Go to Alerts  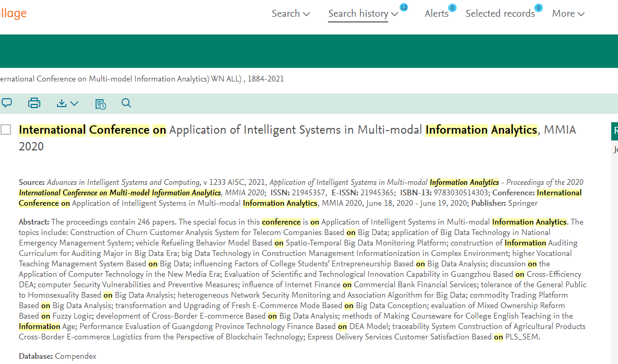(436, 14)
